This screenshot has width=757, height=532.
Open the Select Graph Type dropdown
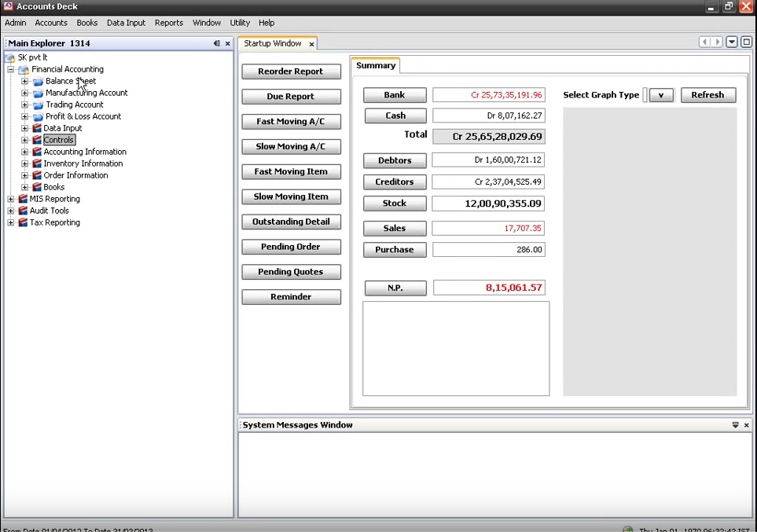pyautogui.click(x=661, y=95)
